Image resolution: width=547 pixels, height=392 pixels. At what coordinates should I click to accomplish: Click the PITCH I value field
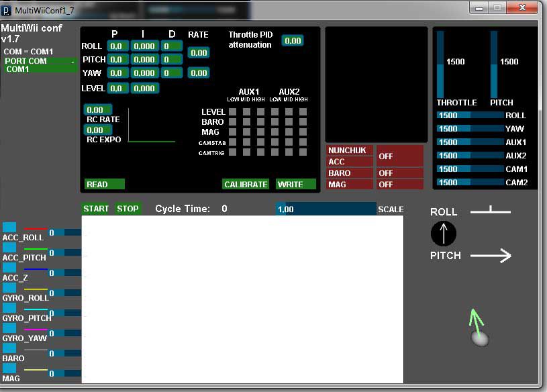pos(144,59)
